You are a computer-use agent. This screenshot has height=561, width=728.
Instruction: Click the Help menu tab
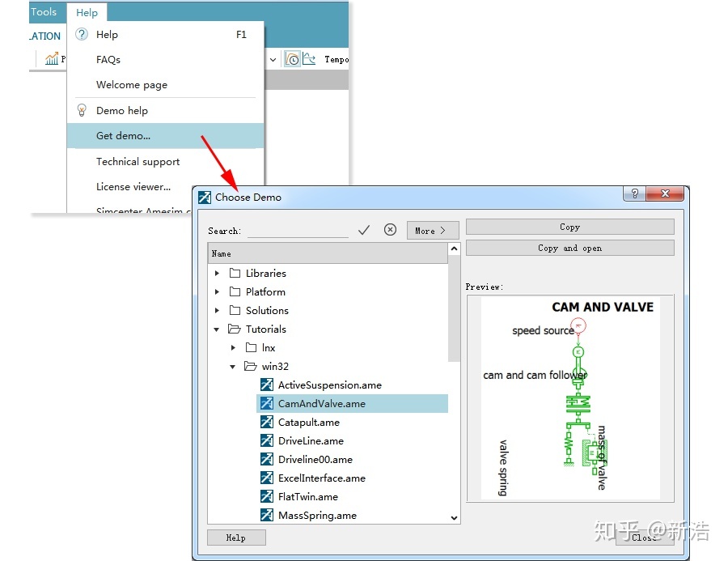[x=87, y=13]
